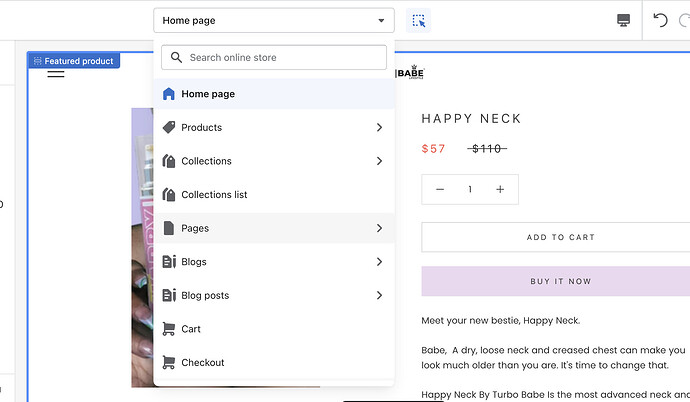Decrease the product quantity with minus

[x=440, y=190]
